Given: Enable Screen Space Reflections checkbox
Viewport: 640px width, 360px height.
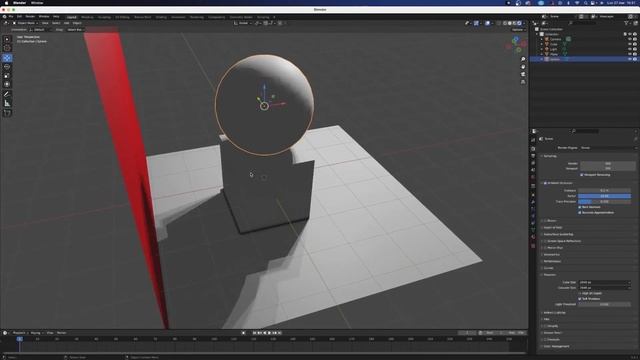Looking at the screenshot, I should point(545,241).
